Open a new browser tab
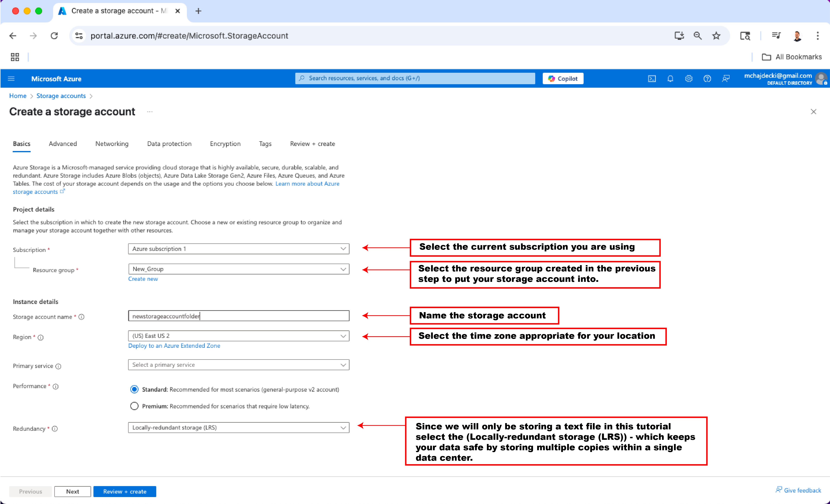 coord(198,11)
